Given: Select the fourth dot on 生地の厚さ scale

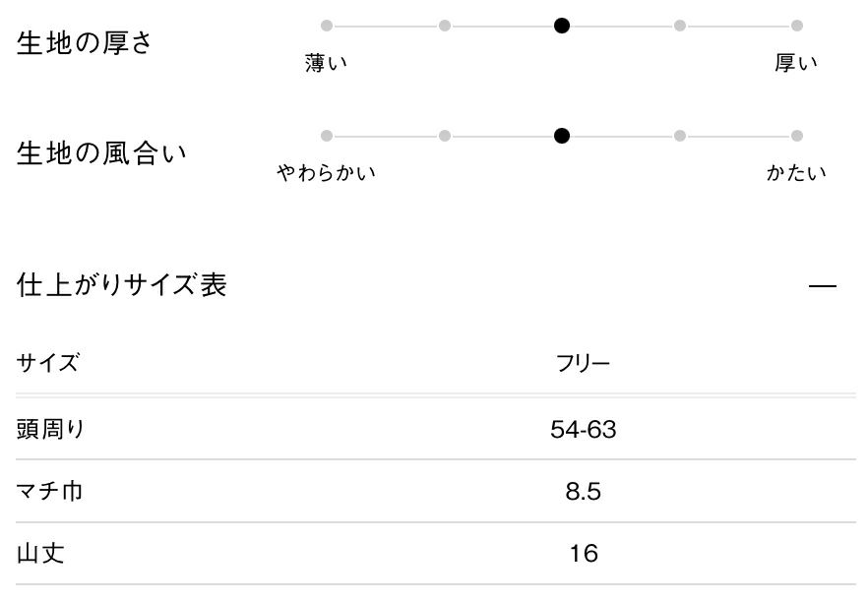Looking at the screenshot, I should (x=680, y=26).
